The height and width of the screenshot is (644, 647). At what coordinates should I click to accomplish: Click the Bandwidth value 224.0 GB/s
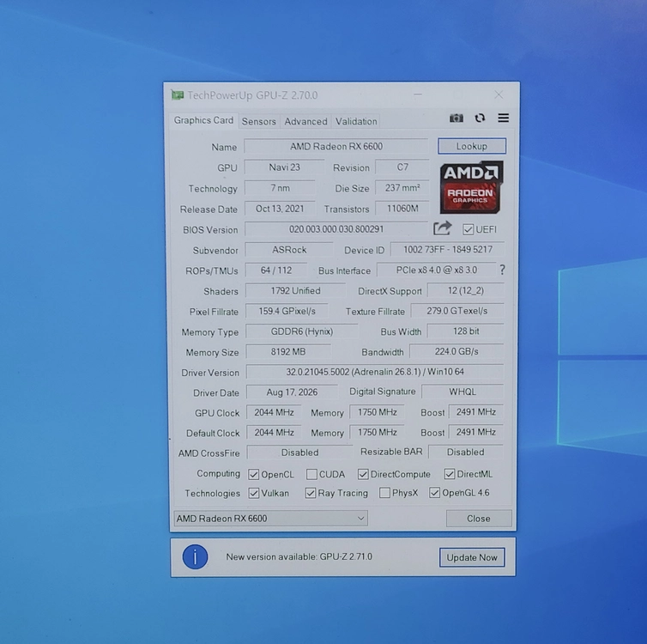[x=457, y=351]
